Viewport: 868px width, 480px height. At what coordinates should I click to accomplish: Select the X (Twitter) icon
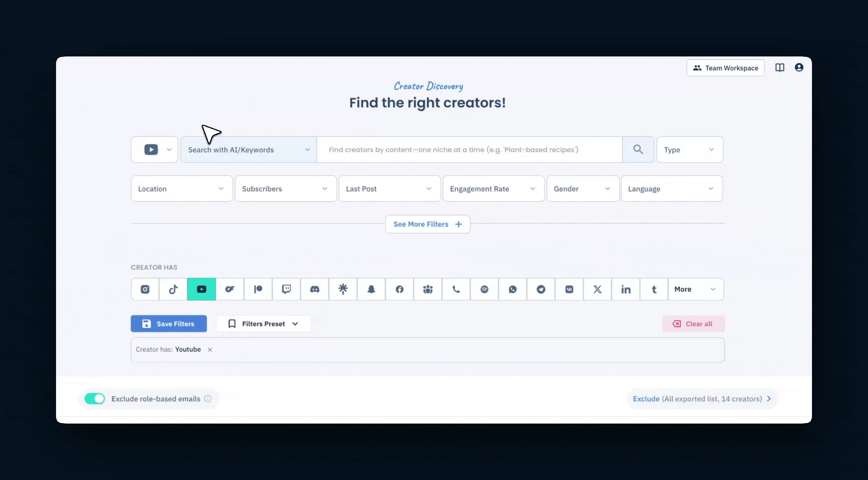[x=597, y=289]
